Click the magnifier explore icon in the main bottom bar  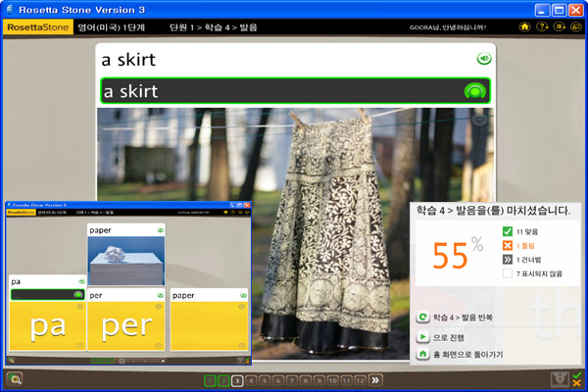coord(15,379)
